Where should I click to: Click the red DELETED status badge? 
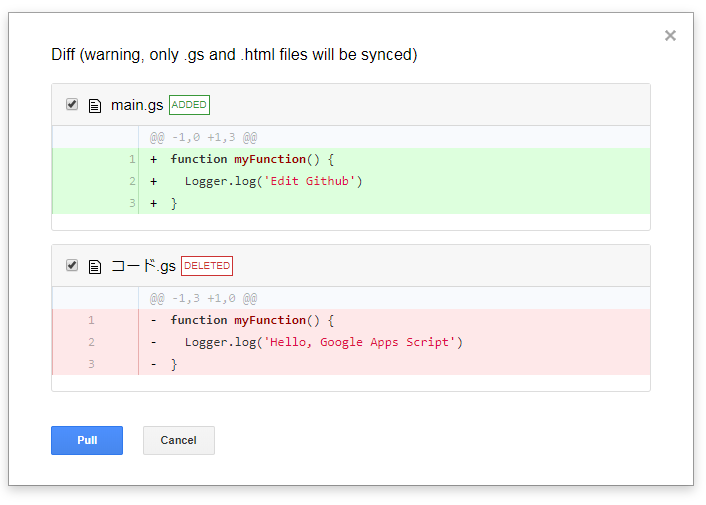click(x=207, y=266)
